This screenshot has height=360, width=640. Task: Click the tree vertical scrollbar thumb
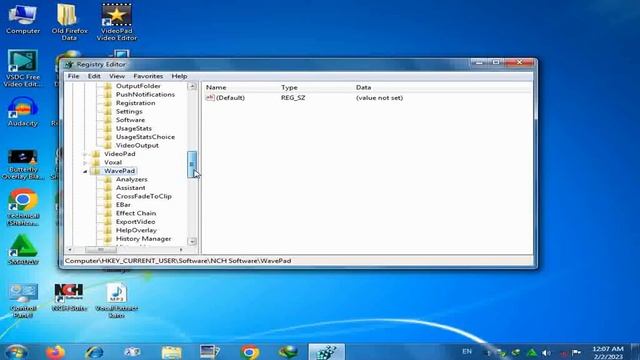(192, 164)
